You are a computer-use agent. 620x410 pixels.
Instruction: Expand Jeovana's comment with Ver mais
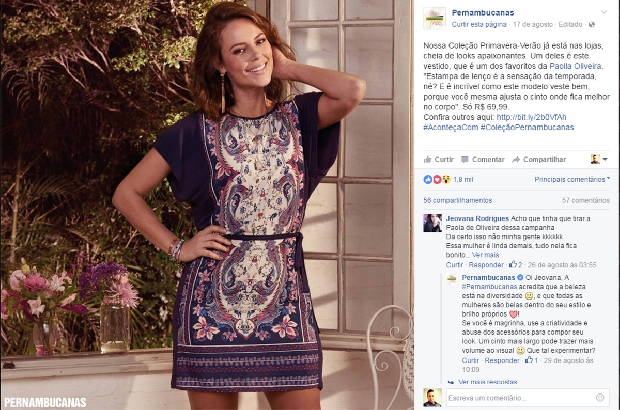[485, 255]
